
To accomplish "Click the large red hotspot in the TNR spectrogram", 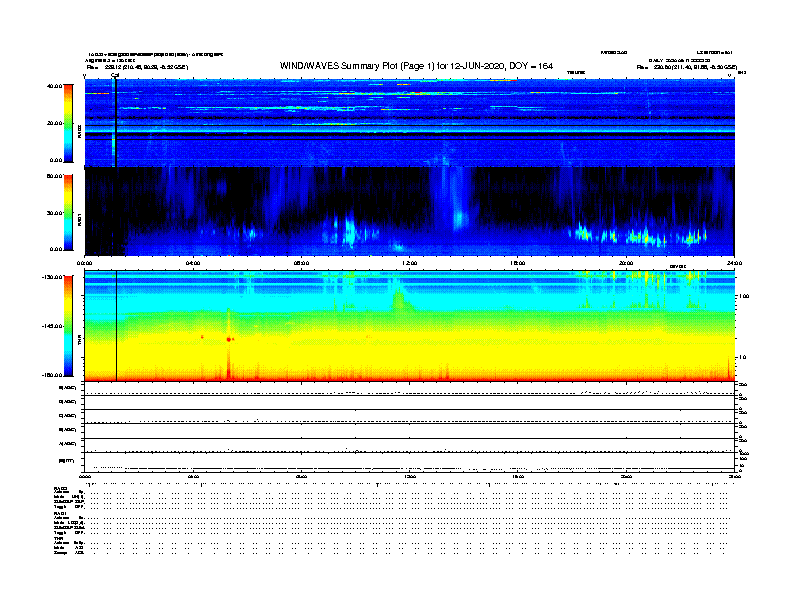I will click(229, 340).
